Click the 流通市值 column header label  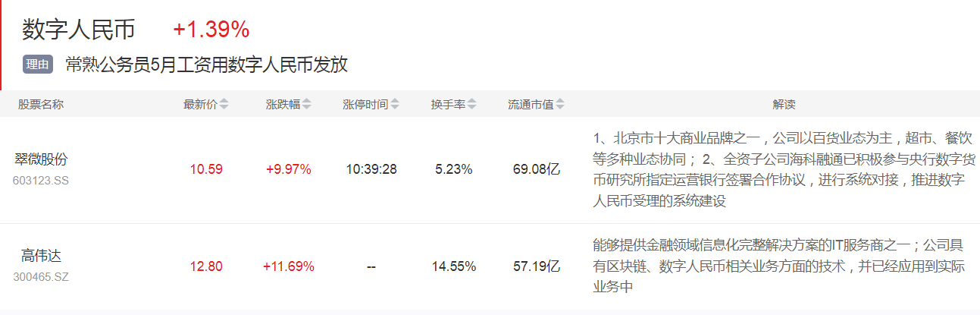click(531, 105)
